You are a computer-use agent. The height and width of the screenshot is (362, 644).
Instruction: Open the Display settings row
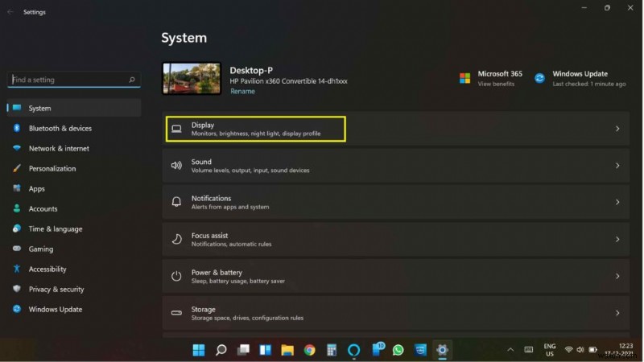[395, 129]
